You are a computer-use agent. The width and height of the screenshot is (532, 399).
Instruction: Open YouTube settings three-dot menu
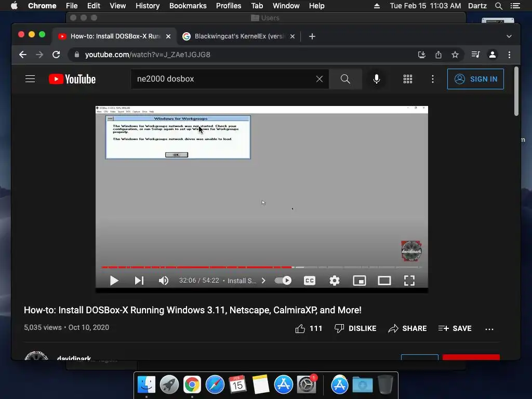pyautogui.click(x=433, y=79)
